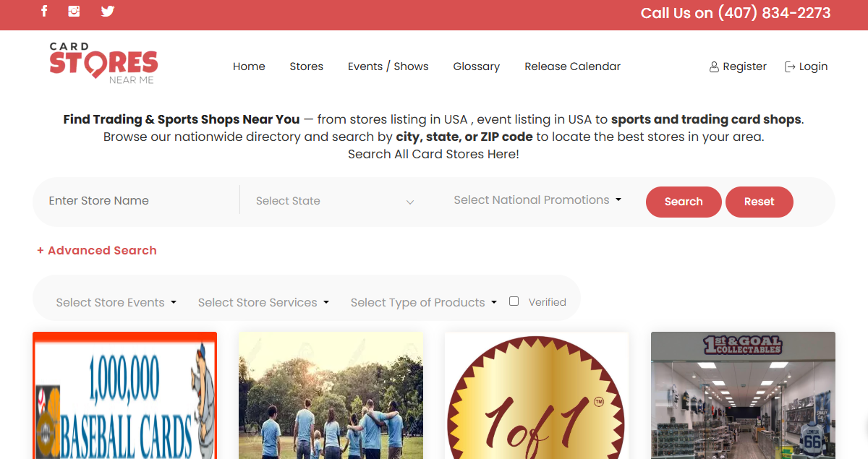Open the Release Calendar menu item
This screenshot has height=459, width=868.
572,66
